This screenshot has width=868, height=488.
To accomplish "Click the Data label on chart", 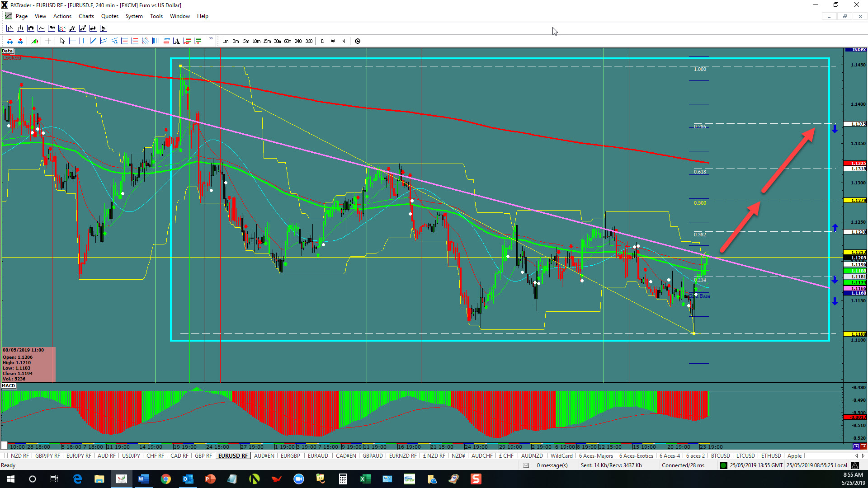I will 7,51.
